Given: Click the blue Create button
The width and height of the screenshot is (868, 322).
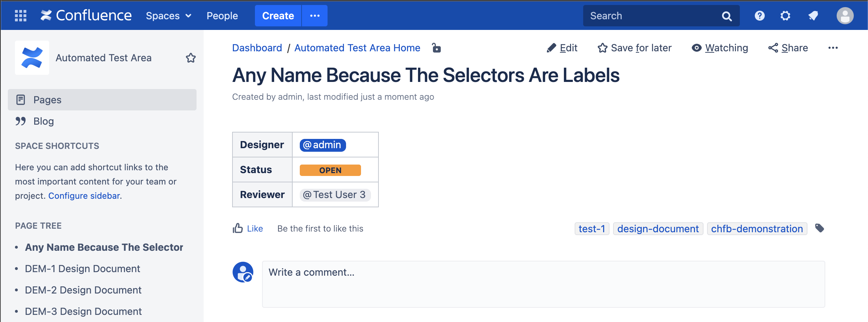Looking at the screenshot, I should pos(278,16).
